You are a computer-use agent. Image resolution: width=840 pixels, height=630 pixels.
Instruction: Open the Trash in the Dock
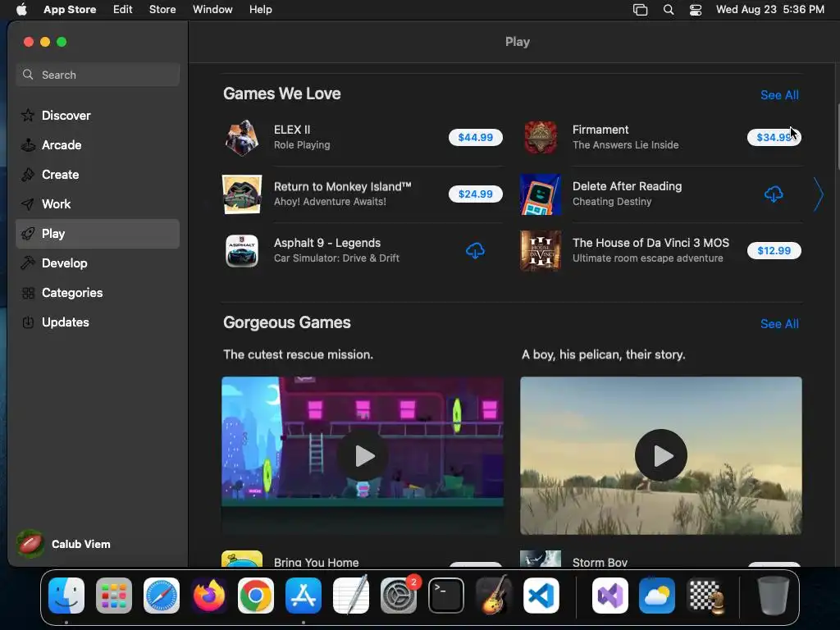[x=773, y=596]
